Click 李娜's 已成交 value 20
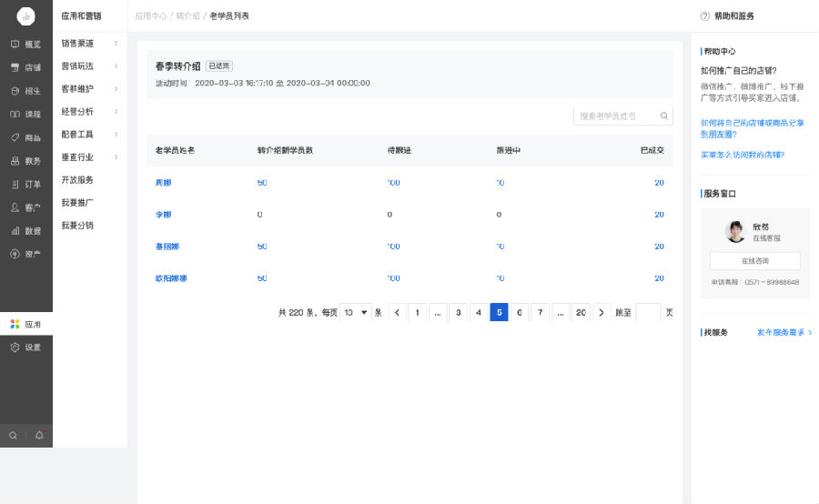This screenshot has width=819, height=504. coord(659,215)
